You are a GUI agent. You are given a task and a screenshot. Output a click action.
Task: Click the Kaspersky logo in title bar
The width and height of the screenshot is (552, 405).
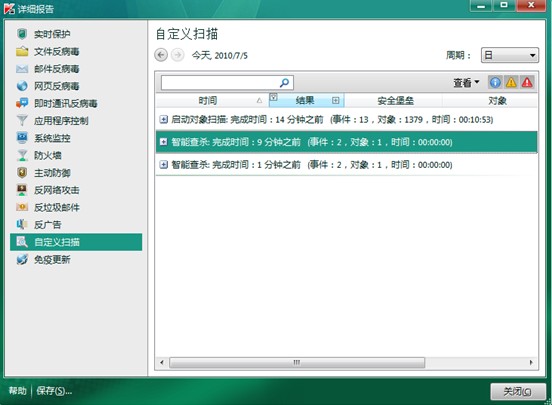9,8
